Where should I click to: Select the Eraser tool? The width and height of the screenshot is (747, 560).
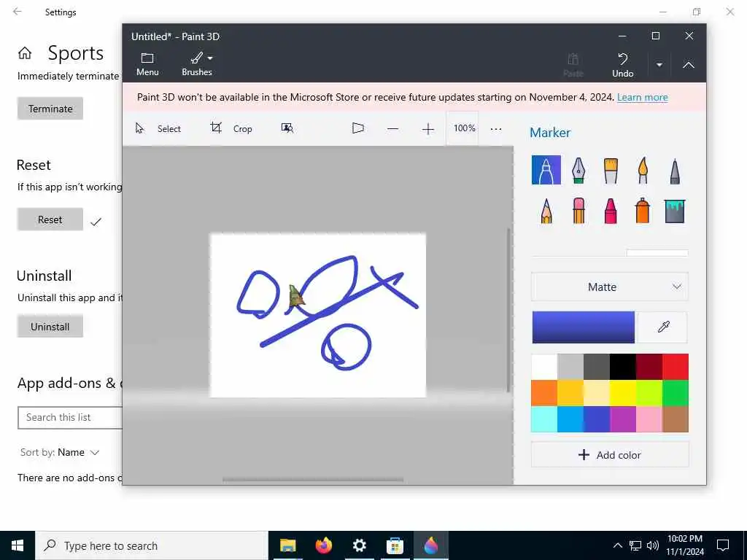tap(578, 210)
